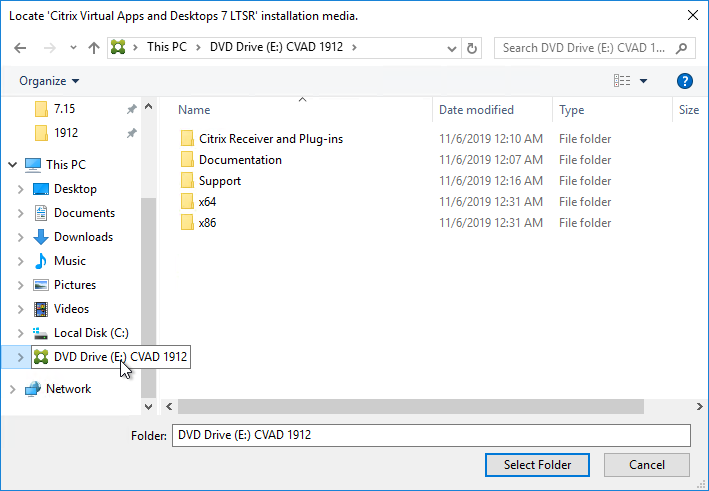
Task: Click the Cancel button
Action: coord(647,465)
